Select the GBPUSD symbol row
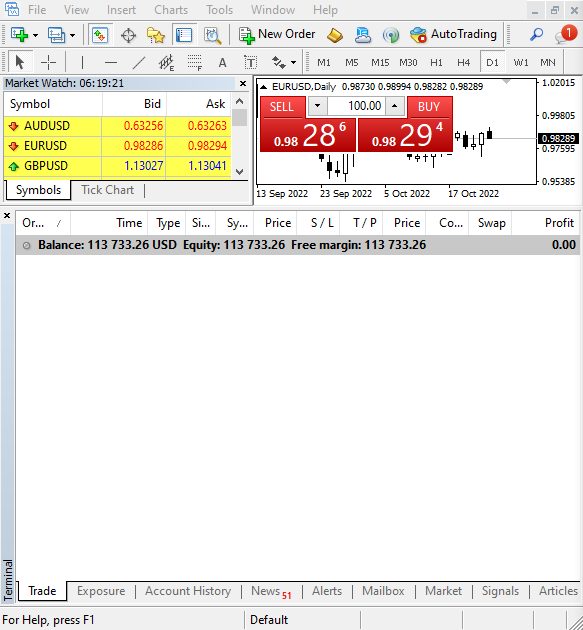 click(x=117, y=166)
